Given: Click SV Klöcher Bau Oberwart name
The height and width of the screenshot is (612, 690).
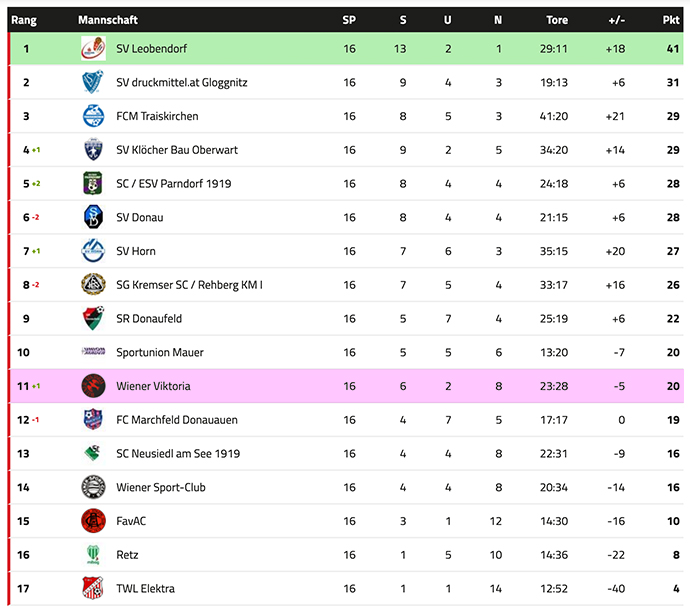Looking at the screenshot, I should coord(177,150).
